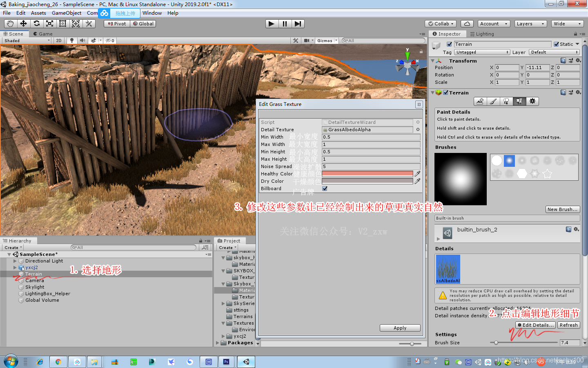The width and height of the screenshot is (588, 368).
Task: Open the GameObject menu
Action: 67,13
